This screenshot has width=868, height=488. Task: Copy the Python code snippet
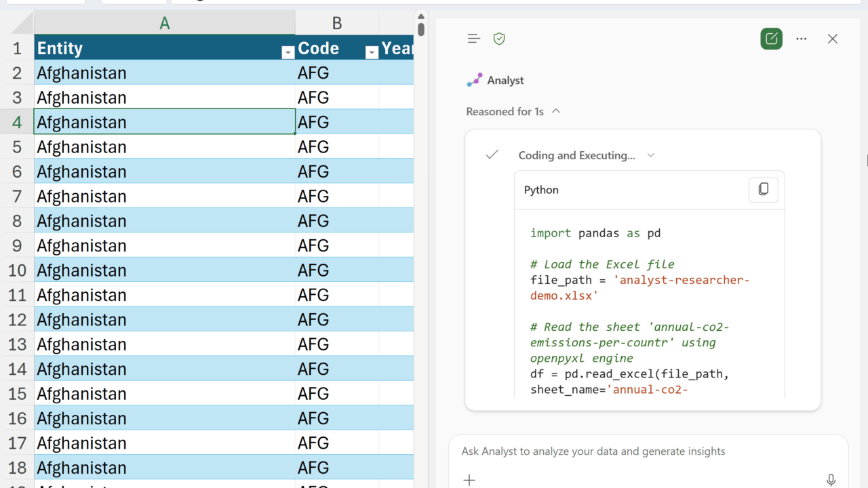[763, 190]
